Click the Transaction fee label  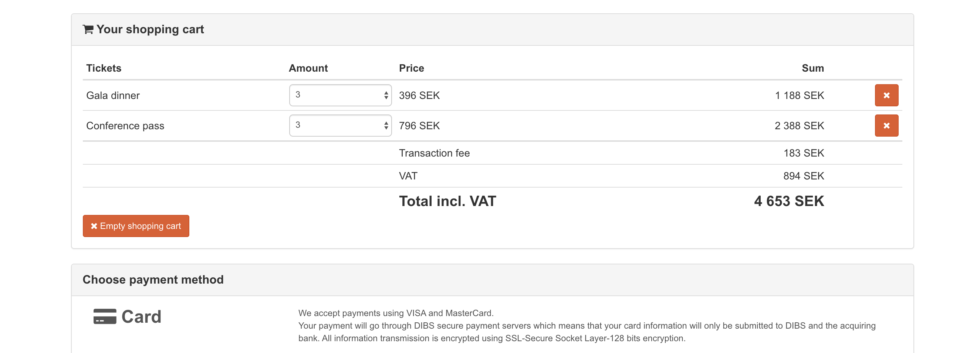[434, 153]
